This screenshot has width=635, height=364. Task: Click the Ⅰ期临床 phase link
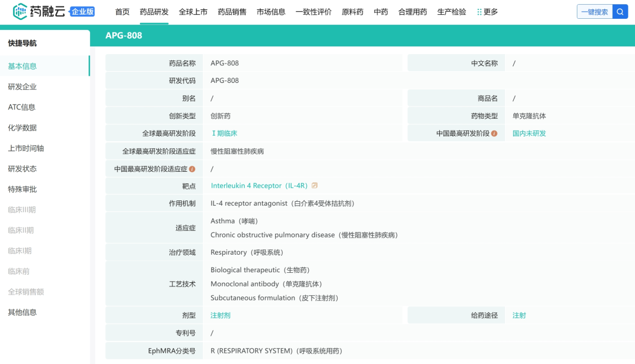(223, 133)
